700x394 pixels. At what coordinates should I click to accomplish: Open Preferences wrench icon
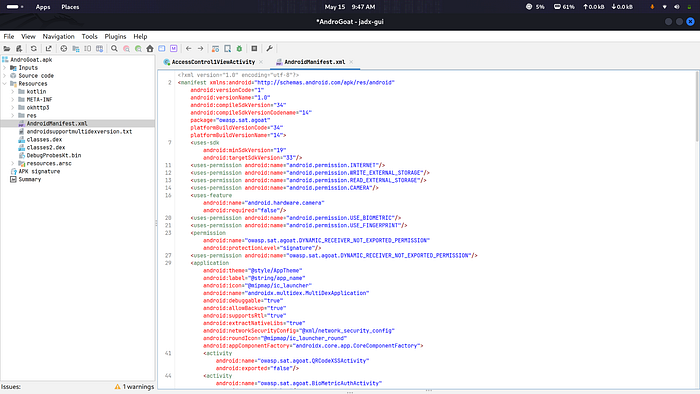click(269, 49)
